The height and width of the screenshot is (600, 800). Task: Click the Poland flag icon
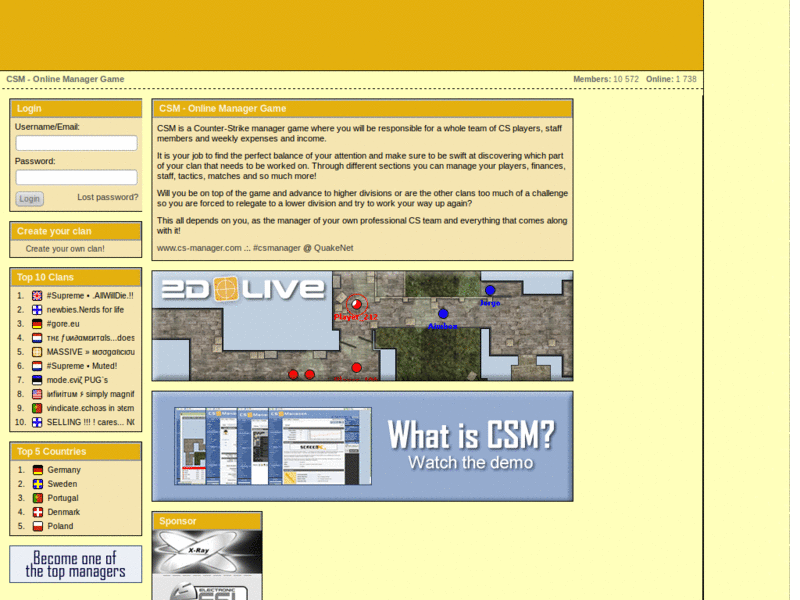click(38, 526)
